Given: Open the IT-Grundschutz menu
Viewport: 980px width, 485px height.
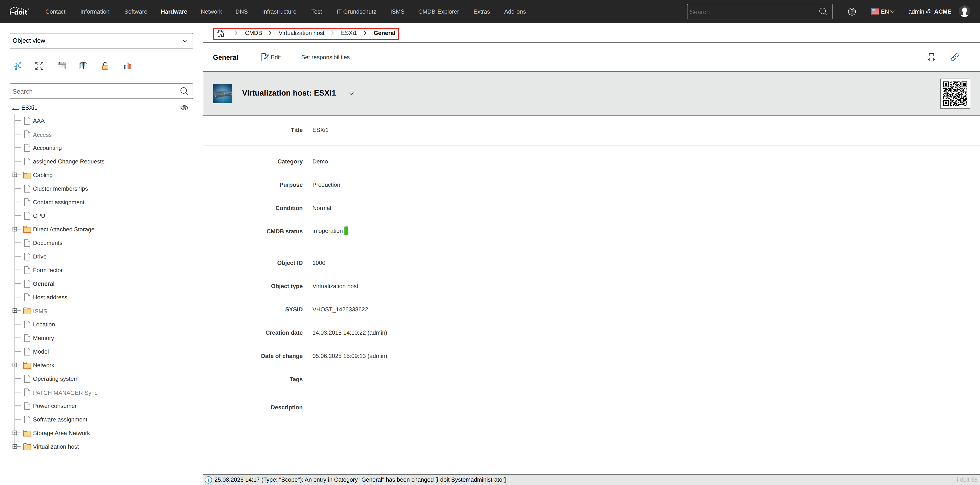Looking at the screenshot, I should tap(356, 12).
